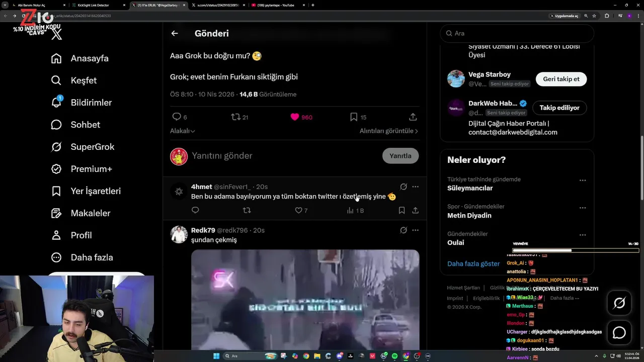Screen dimensions: 644x362
Task: Click the Ara search box on X
Action: coord(517,33)
